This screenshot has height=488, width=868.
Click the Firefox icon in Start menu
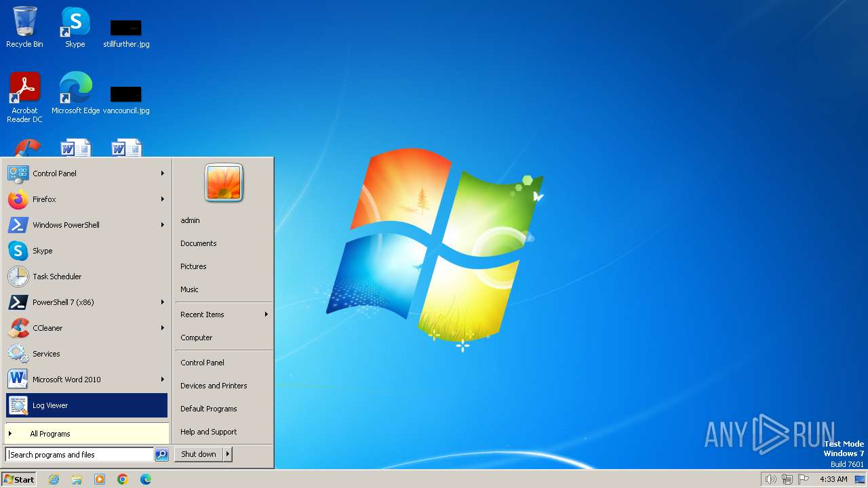[18, 199]
